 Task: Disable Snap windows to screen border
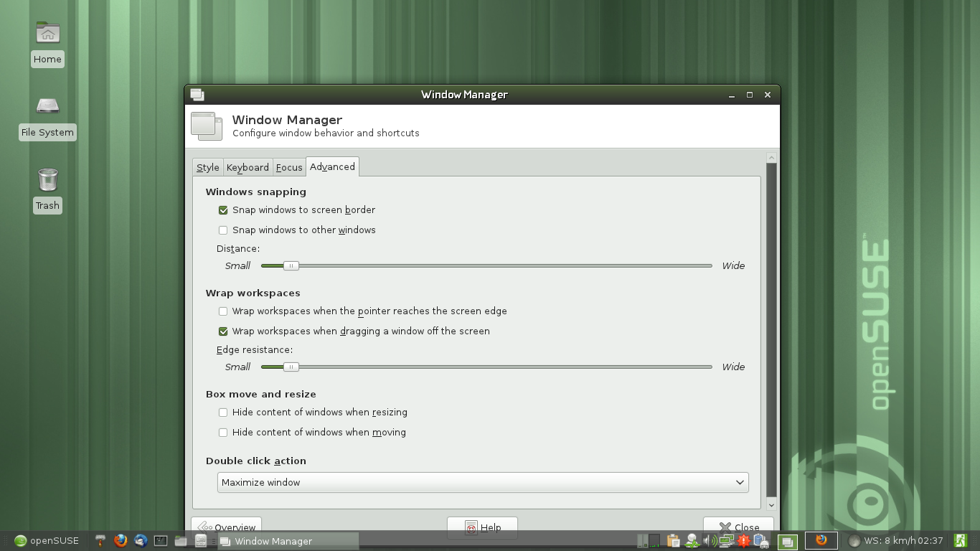223,210
